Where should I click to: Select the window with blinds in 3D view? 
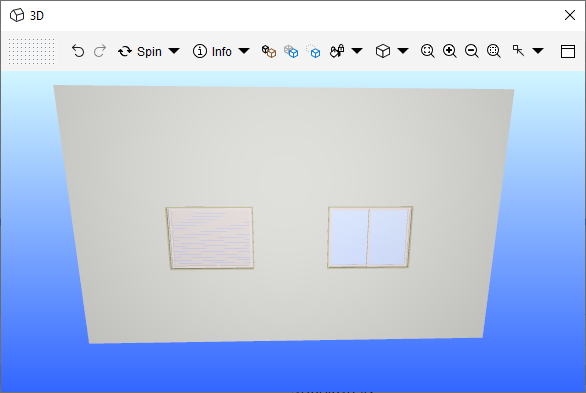(x=210, y=238)
